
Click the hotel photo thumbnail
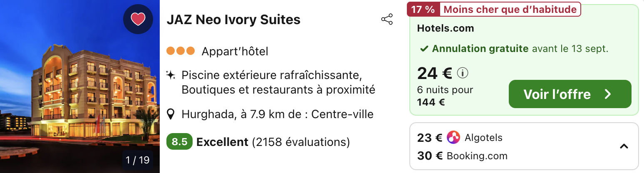click(x=80, y=86)
